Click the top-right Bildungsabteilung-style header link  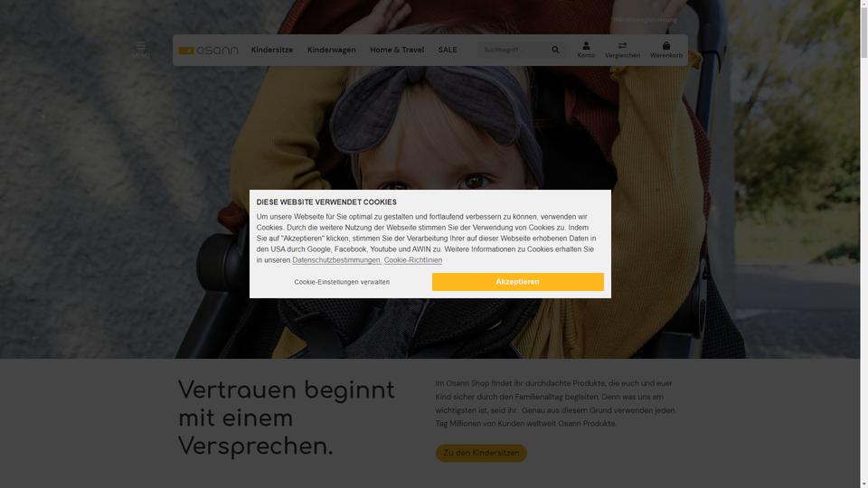(x=645, y=19)
